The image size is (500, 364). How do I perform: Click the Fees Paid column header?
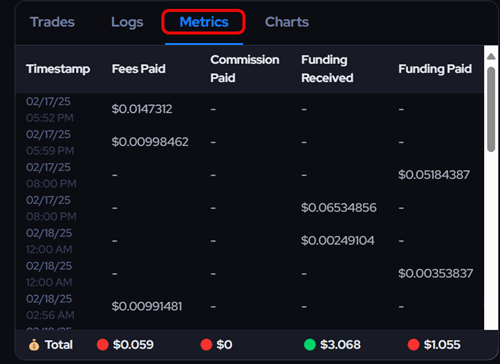[139, 69]
